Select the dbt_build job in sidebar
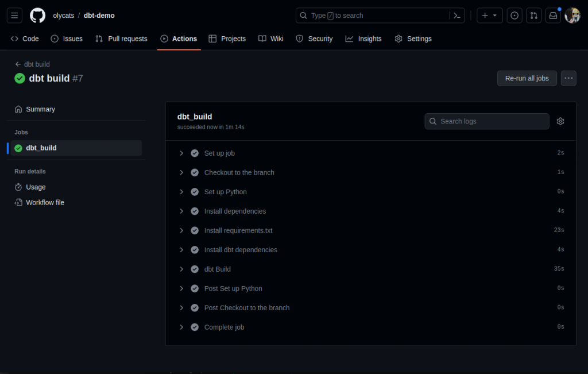Image resolution: width=588 pixels, height=374 pixels. (x=76, y=148)
